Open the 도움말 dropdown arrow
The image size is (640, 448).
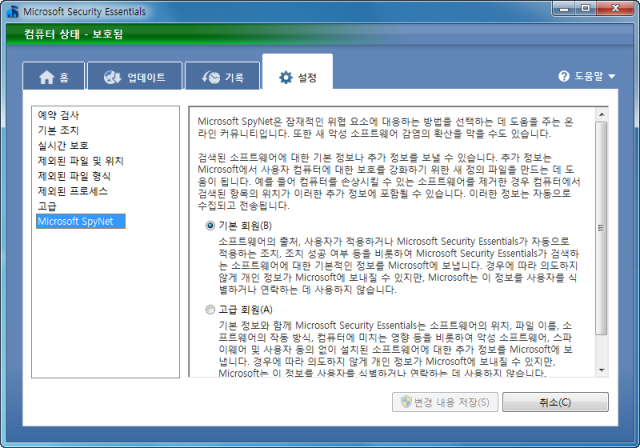tap(611, 76)
